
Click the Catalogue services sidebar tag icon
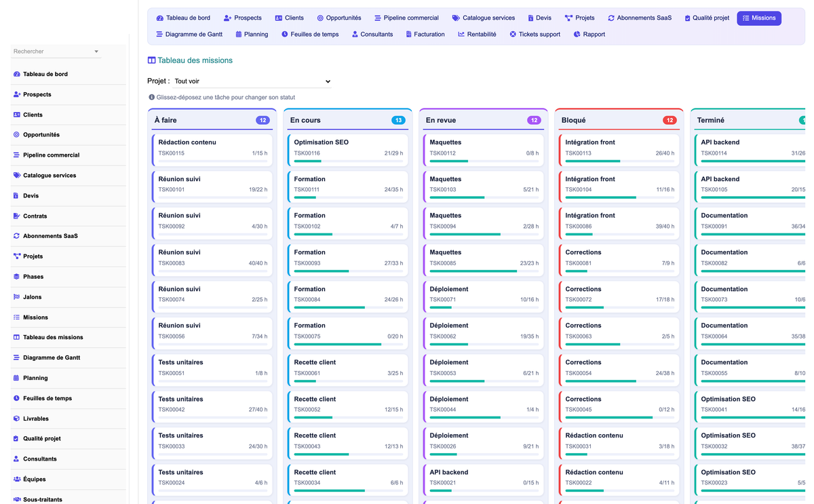(17, 175)
